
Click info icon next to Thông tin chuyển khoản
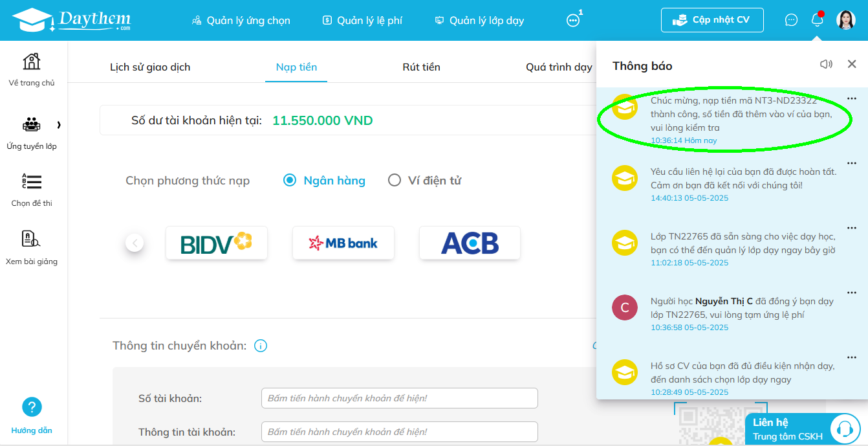tap(261, 346)
